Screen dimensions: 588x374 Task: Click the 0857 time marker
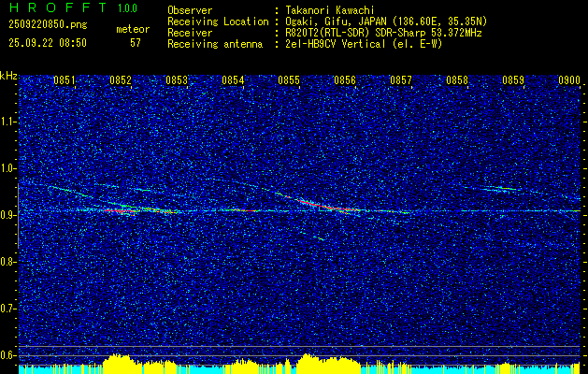click(x=401, y=79)
